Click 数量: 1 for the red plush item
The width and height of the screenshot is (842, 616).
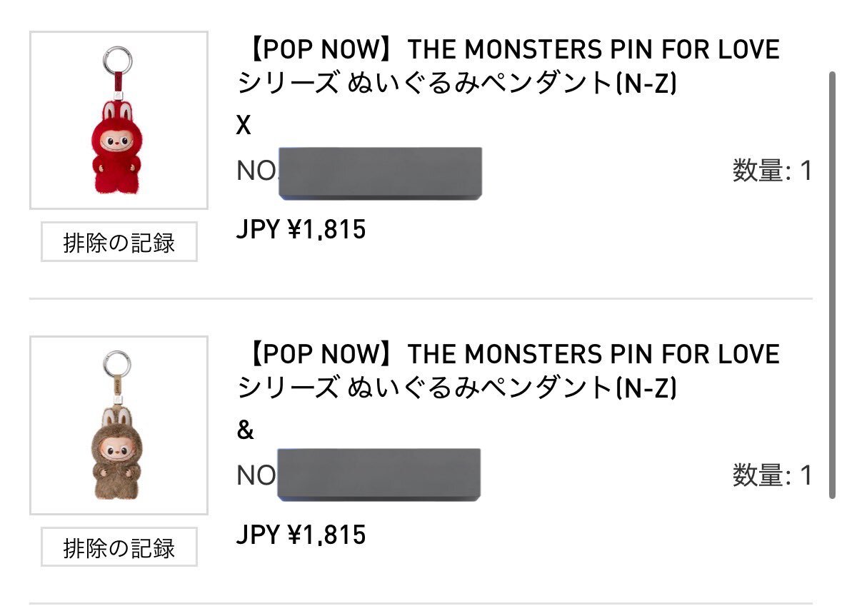[x=772, y=171]
